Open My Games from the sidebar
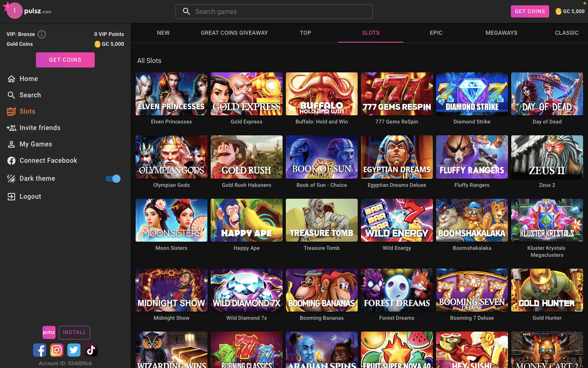This screenshot has width=588, height=368. tap(11, 144)
